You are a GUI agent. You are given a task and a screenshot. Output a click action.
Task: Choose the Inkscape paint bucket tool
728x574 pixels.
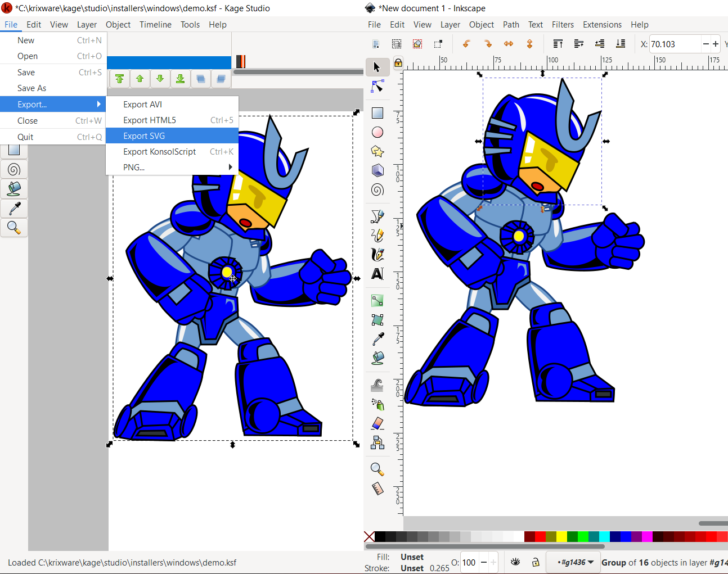378,358
